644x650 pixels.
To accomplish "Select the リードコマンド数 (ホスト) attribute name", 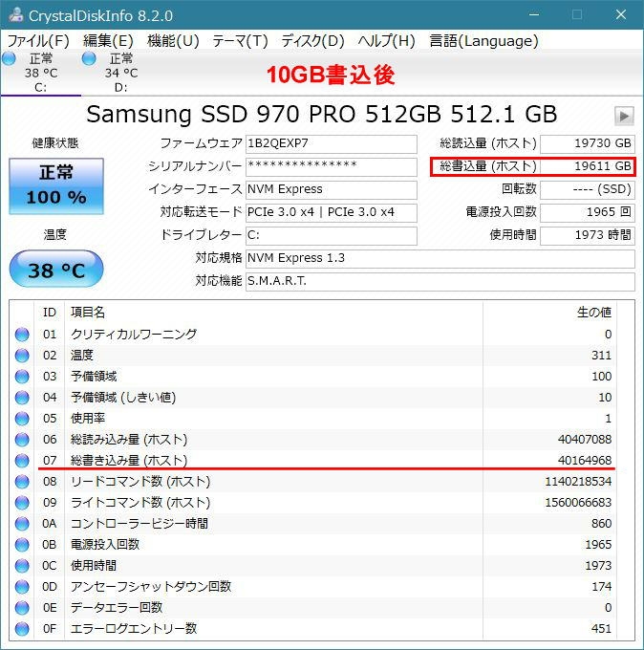I will click(140, 482).
